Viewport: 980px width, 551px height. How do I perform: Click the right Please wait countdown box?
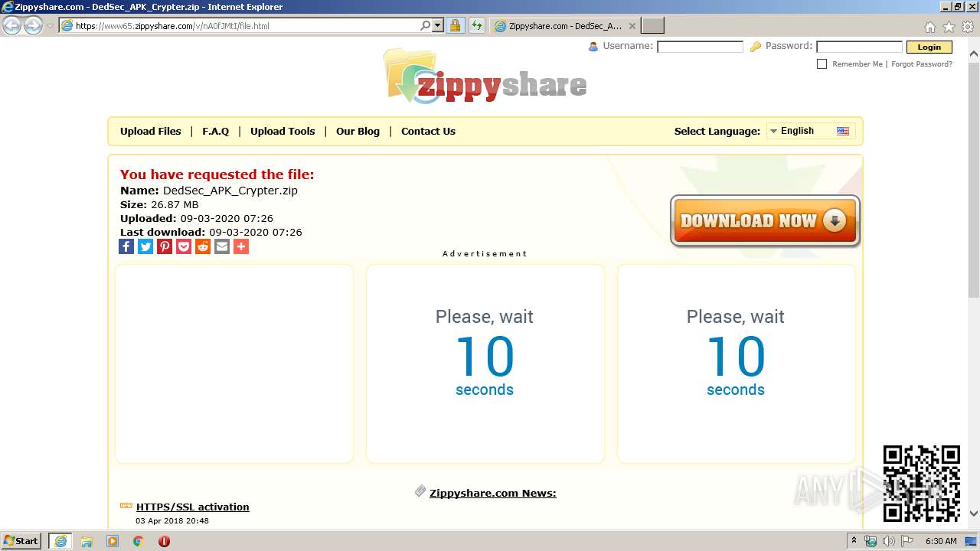click(736, 364)
